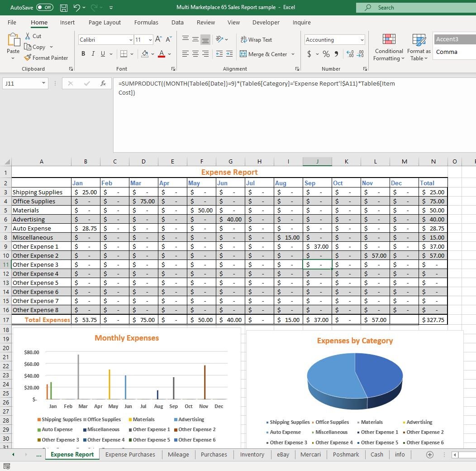
Task: Apply Percent Style number formatting
Action: (x=326, y=54)
